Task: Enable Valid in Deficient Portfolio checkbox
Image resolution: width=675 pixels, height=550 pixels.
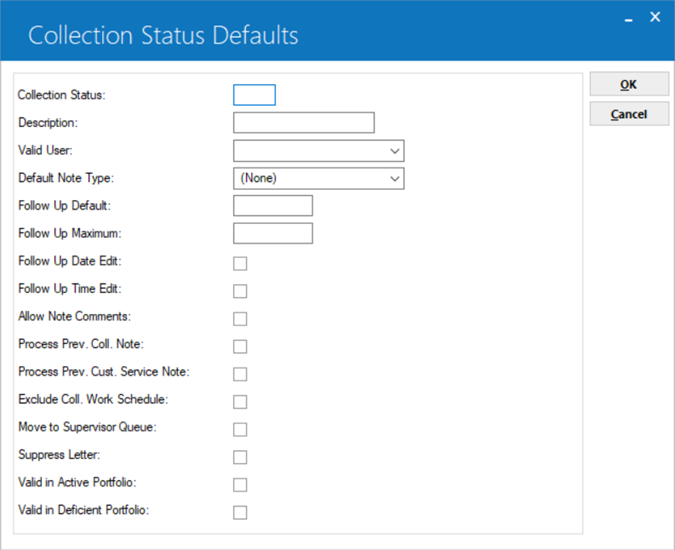Action: [x=240, y=512]
